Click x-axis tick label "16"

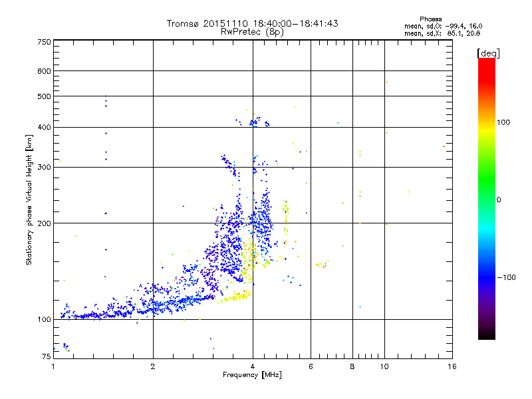pos(452,366)
